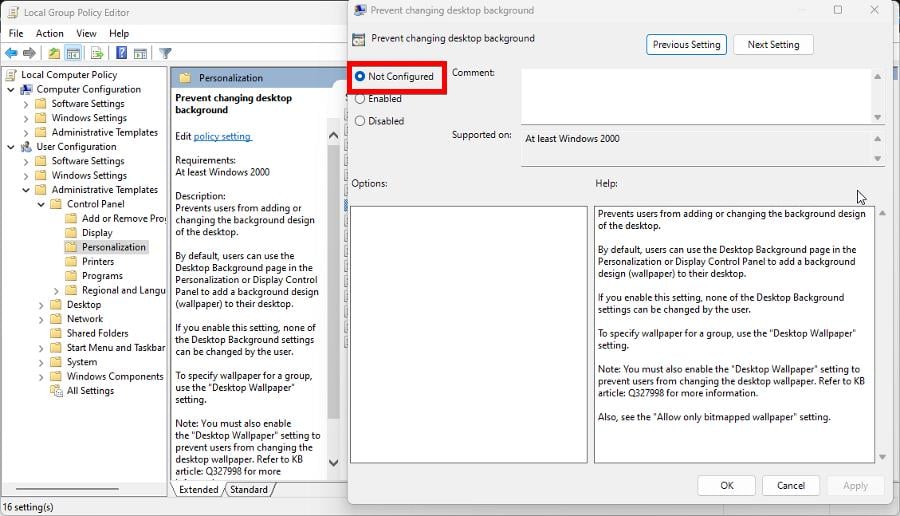
Task: Expand Windows Settings under User Configuration
Action: pos(26,176)
